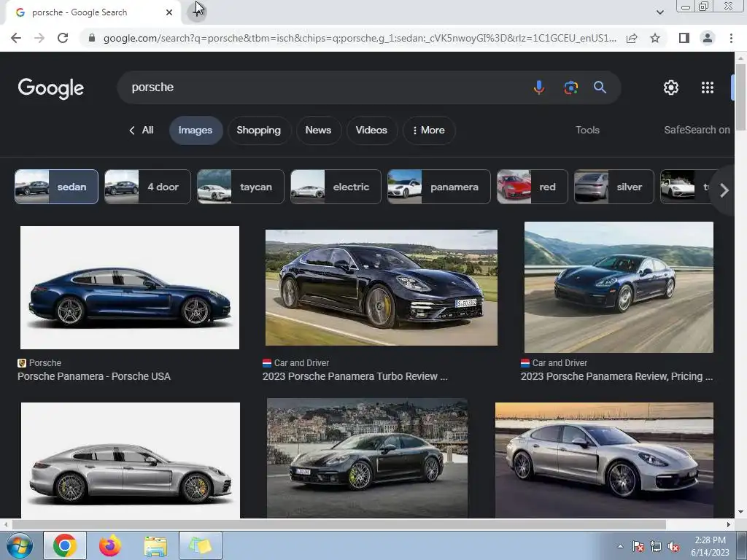Go back to All results
This screenshot has height=560, width=747.
point(141,130)
